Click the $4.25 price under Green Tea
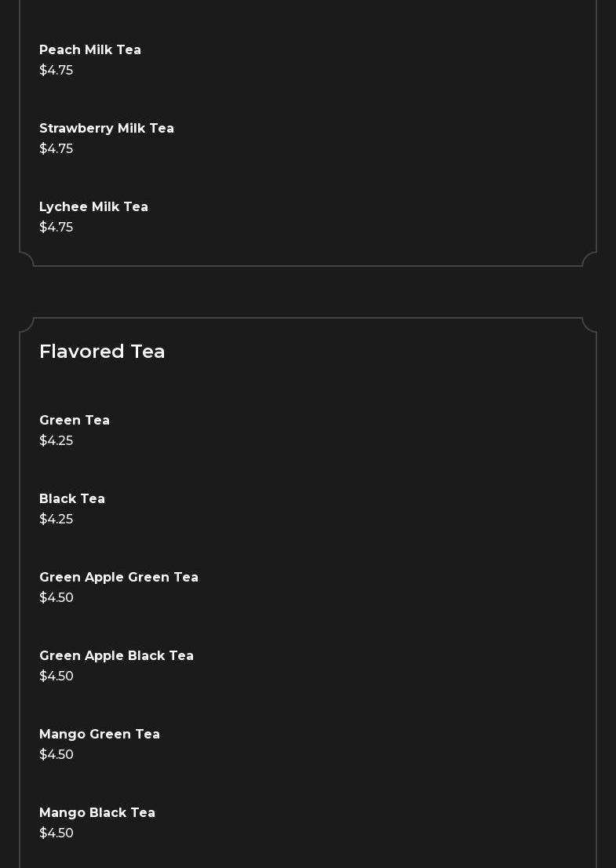616x868 pixels. [x=56, y=441]
